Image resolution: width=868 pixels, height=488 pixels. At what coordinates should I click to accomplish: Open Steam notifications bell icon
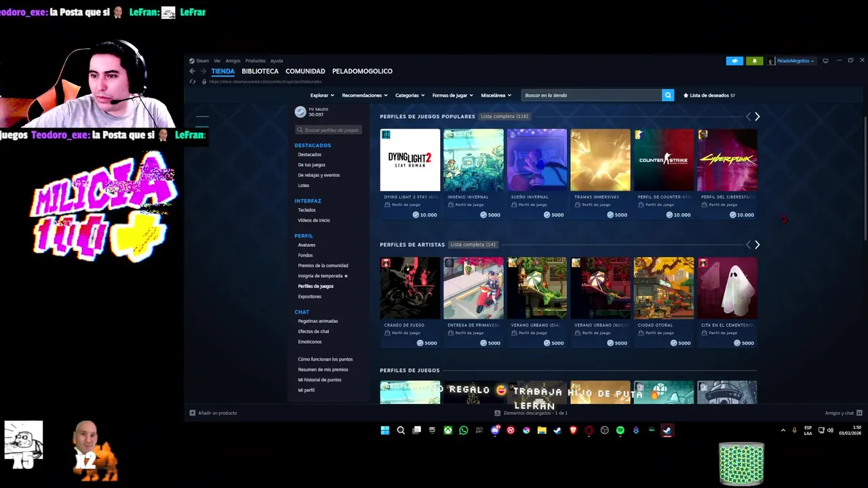[x=755, y=61]
